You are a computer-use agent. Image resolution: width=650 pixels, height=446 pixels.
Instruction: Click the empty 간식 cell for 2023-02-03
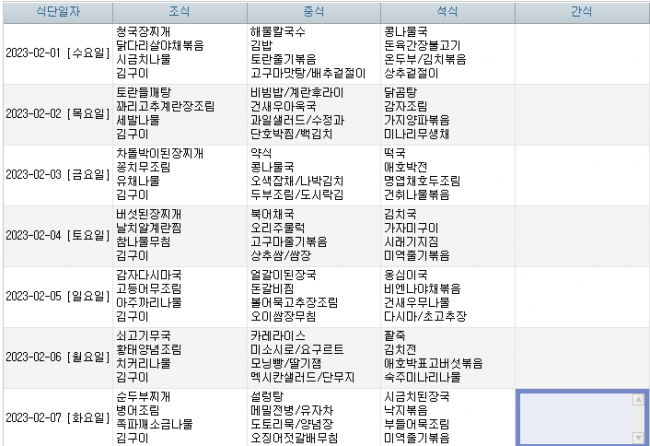pyautogui.click(x=582, y=174)
